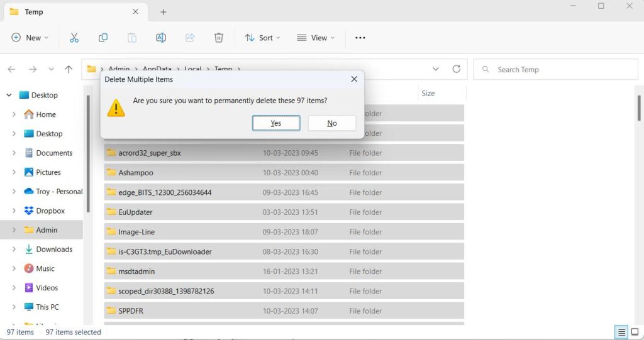Open Pictures in the navigation pane
Viewport: 644px width, 340px height.
pos(48,172)
